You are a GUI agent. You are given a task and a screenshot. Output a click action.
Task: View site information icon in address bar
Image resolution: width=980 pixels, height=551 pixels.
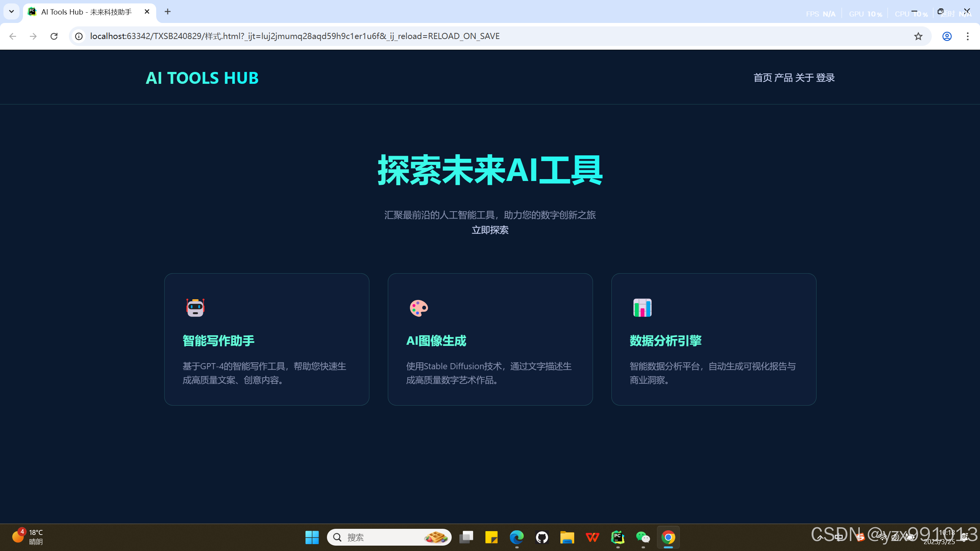click(79, 36)
